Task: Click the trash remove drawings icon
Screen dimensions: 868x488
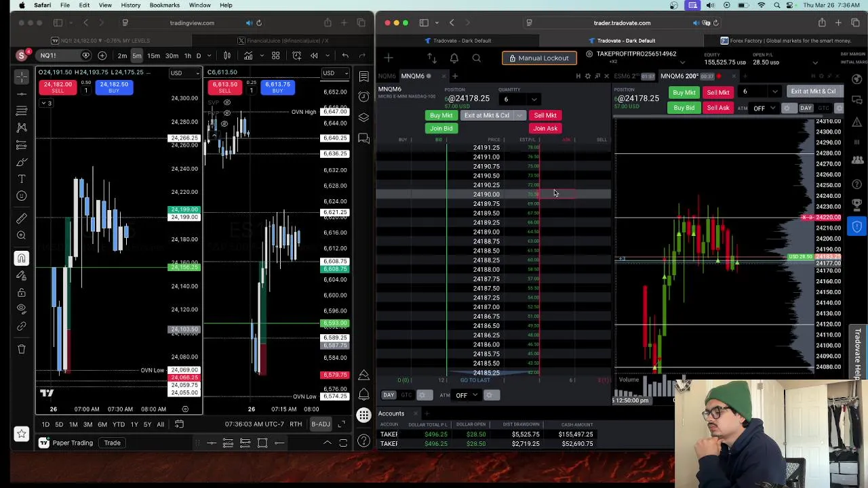Action: point(22,348)
